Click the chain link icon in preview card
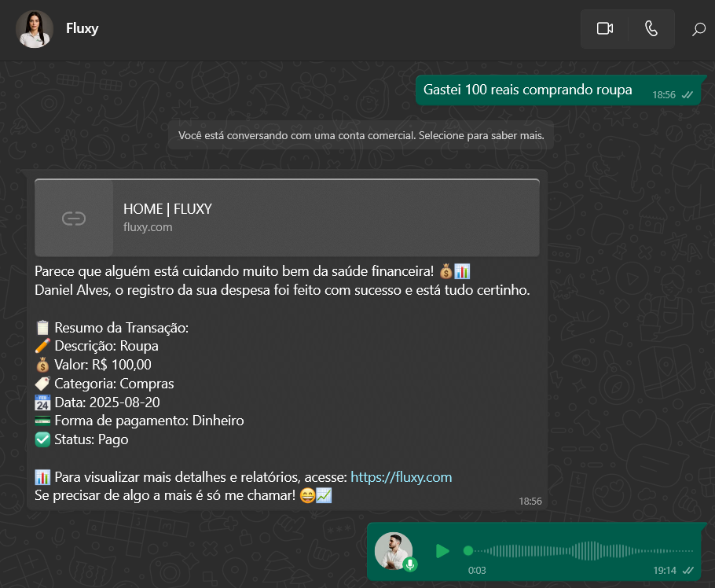 coord(74,219)
